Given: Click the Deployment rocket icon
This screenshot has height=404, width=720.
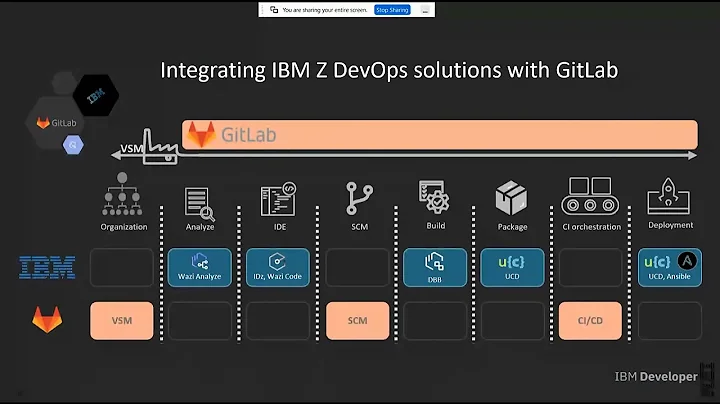Looking at the screenshot, I should click(669, 196).
